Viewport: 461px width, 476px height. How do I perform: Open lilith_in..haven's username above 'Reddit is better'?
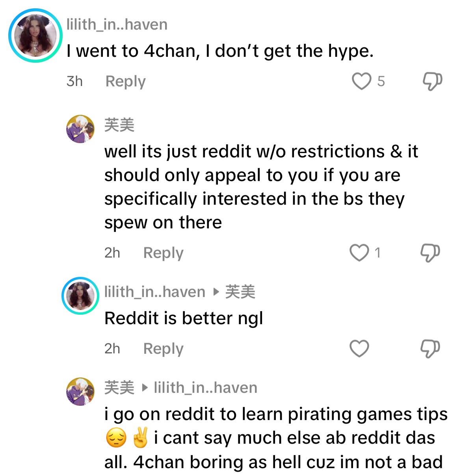[x=155, y=292]
